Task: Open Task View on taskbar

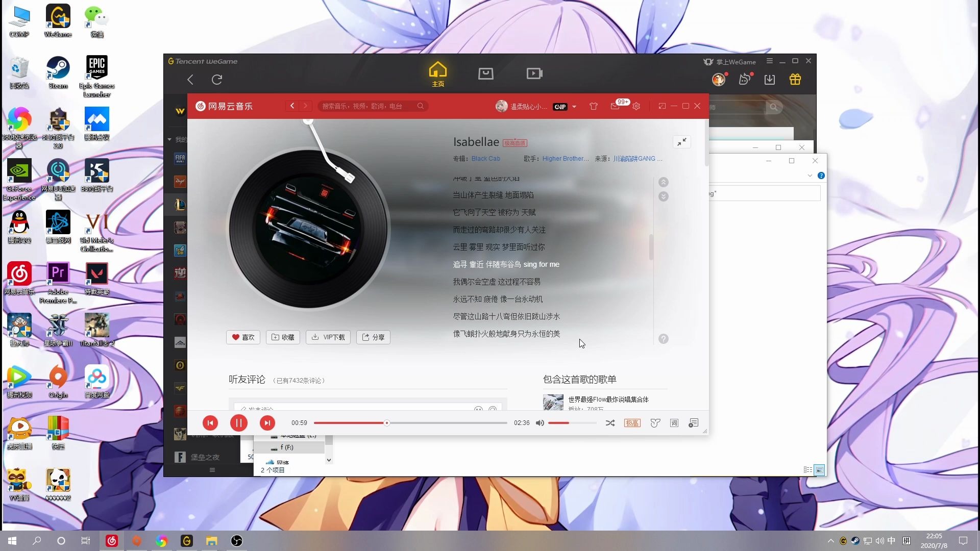Action: 86,541
